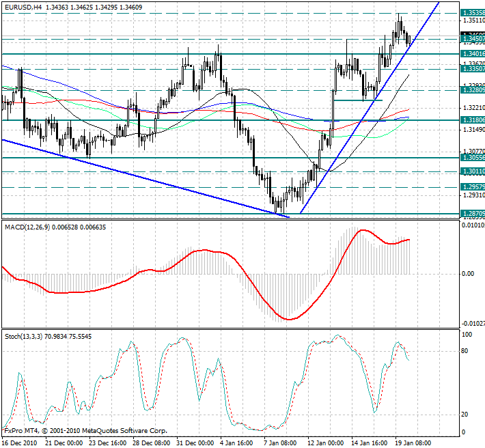485x448 pixels.
Task: Click the black current price marker on axis
Action: [x=473, y=34]
